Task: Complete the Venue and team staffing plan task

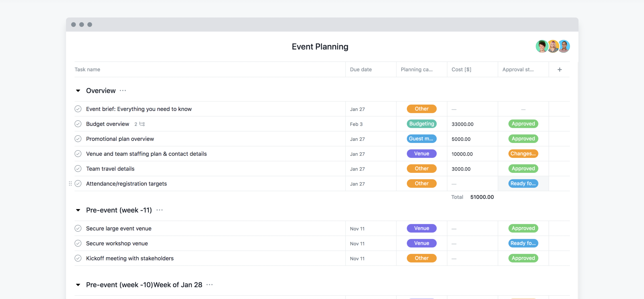Action: tap(78, 154)
